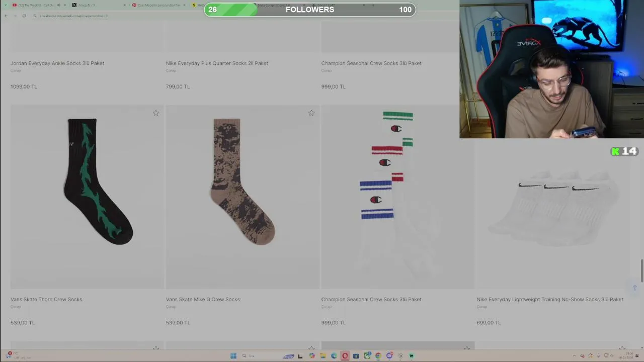Click the Opera browser taskbar icon
Image resolution: width=644 pixels, height=362 pixels.
(345, 356)
